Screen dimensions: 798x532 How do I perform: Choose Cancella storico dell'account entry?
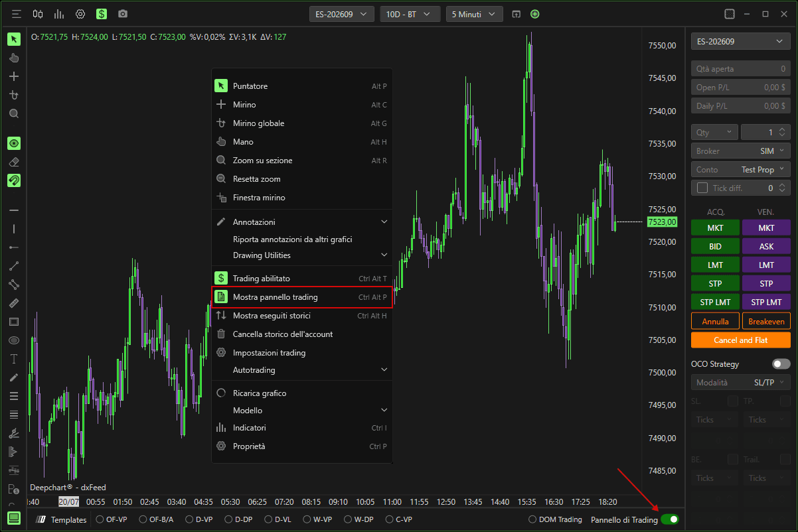click(302, 334)
